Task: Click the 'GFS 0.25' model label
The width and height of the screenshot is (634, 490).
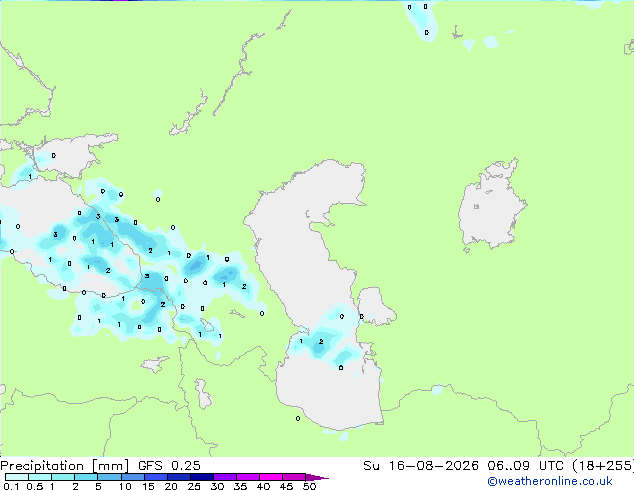Action: (x=169, y=466)
